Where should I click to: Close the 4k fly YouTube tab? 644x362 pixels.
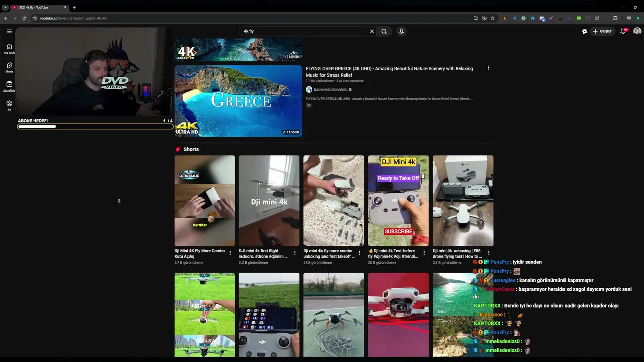click(65, 7)
